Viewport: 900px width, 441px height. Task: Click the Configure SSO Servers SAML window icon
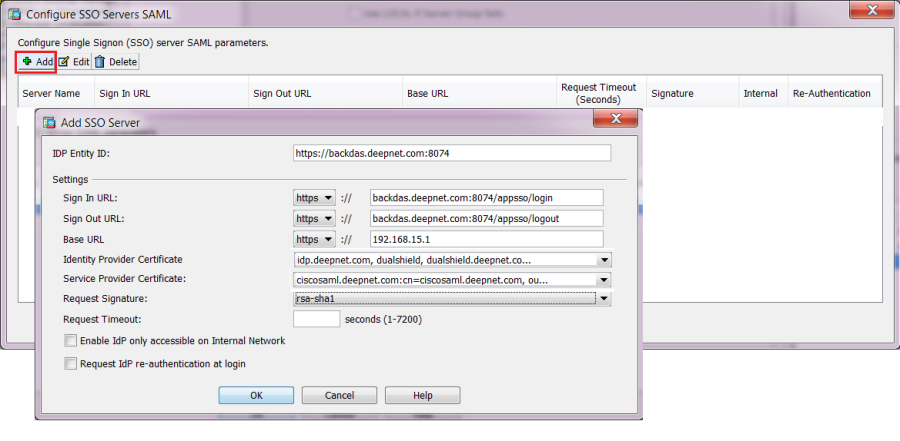(x=15, y=14)
